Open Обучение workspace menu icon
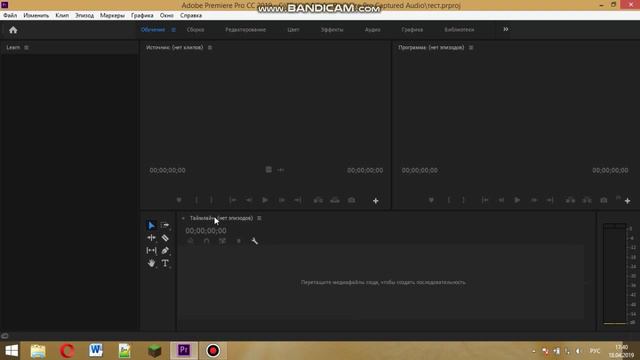This screenshot has width=640, height=360. [x=173, y=30]
